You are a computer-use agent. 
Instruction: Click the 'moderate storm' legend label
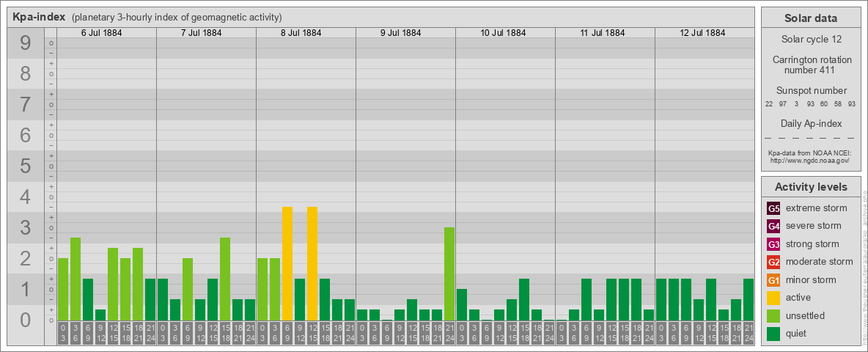tap(820, 261)
